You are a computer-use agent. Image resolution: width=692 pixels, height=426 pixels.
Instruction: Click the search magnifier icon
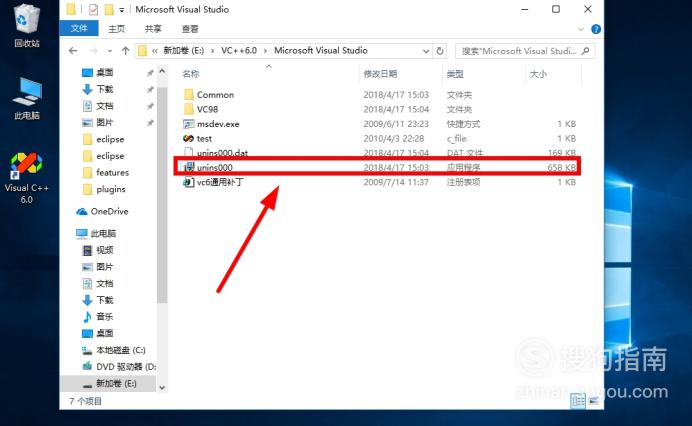pos(586,51)
